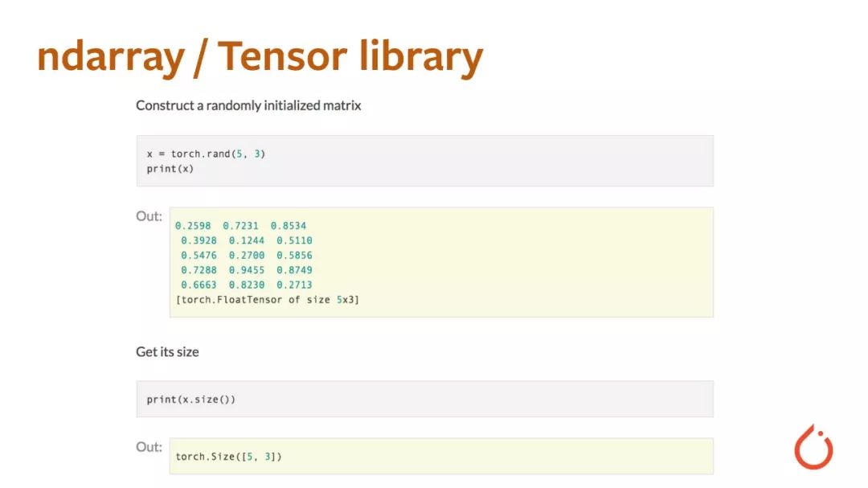Click the '[torch.FloatTensor of size 5x3]' line
This screenshot has height=488, width=868.
268,300
